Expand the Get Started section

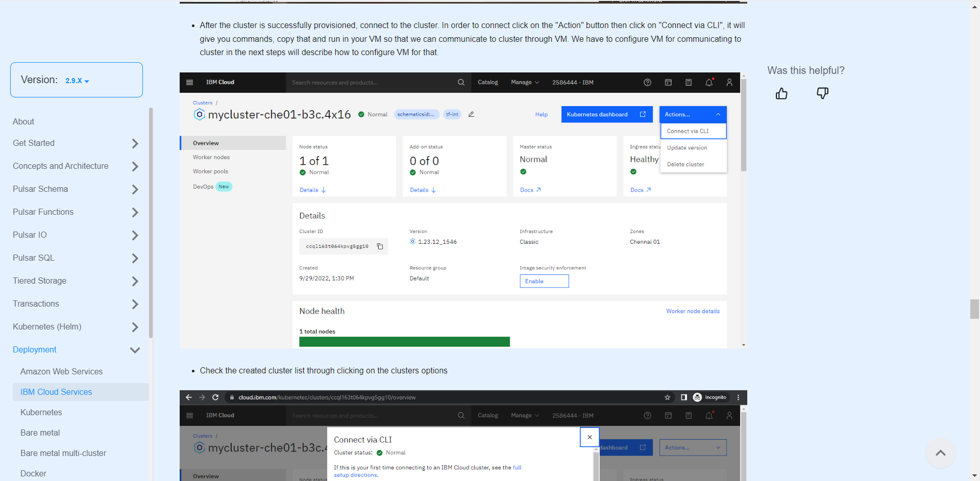click(x=135, y=143)
